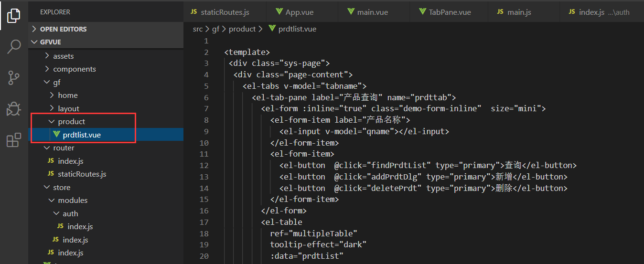Click the Vue icon of main.vue tab
This screenshot has width=644, height=264.
351,12
